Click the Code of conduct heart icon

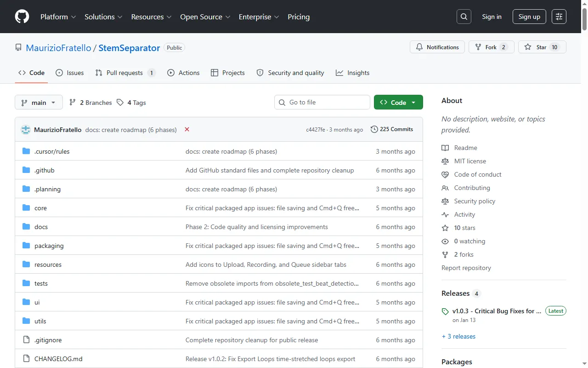[x=445, y=174]
